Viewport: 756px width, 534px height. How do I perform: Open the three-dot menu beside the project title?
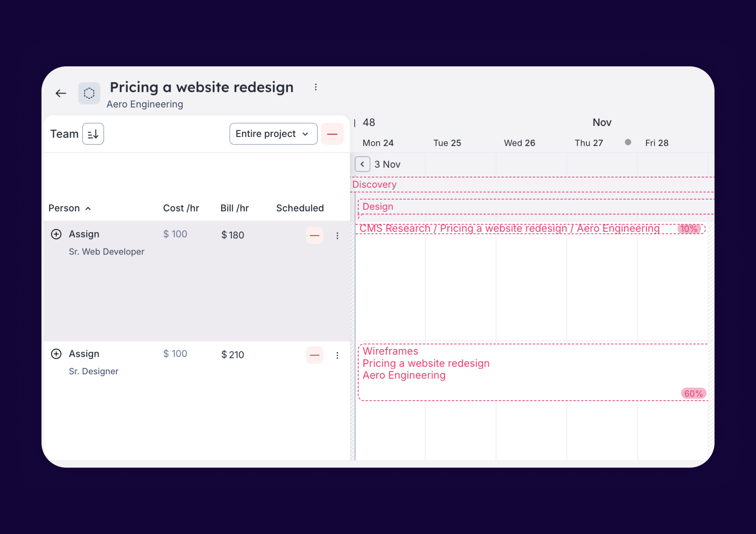pyautogui.click(x=316, y=87)
